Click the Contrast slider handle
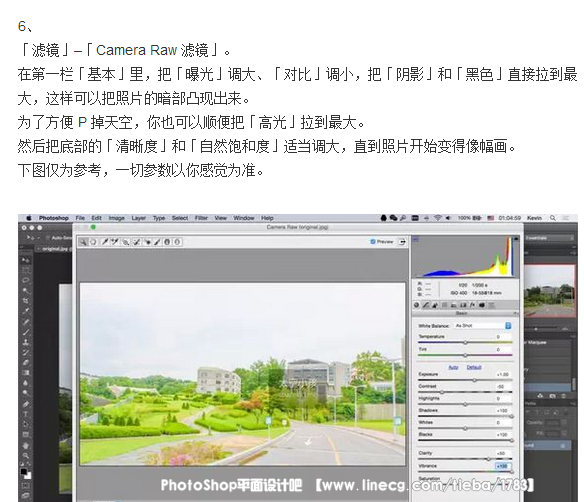 pyautogui.click(x=442, y=392)
